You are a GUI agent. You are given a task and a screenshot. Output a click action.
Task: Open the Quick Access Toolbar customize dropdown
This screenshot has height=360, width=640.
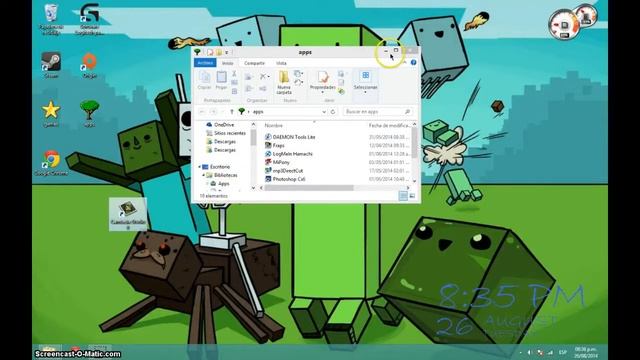click(x=227, y=52)
